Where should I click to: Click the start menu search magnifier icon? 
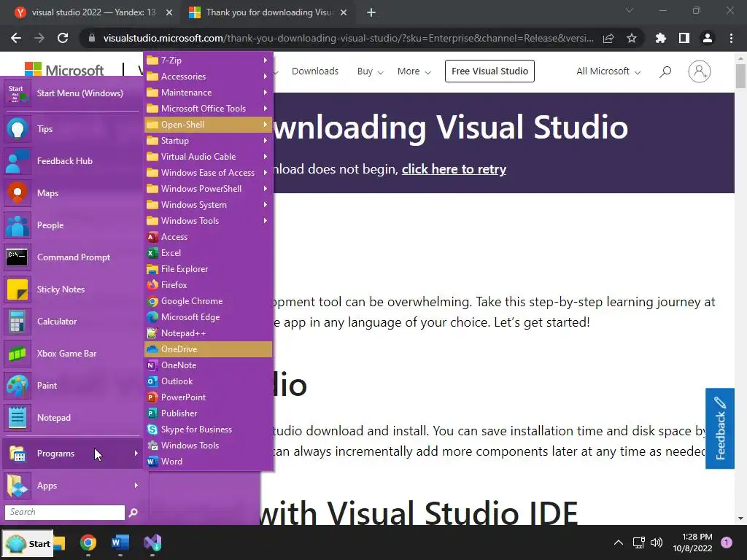[x=133, y=513]
